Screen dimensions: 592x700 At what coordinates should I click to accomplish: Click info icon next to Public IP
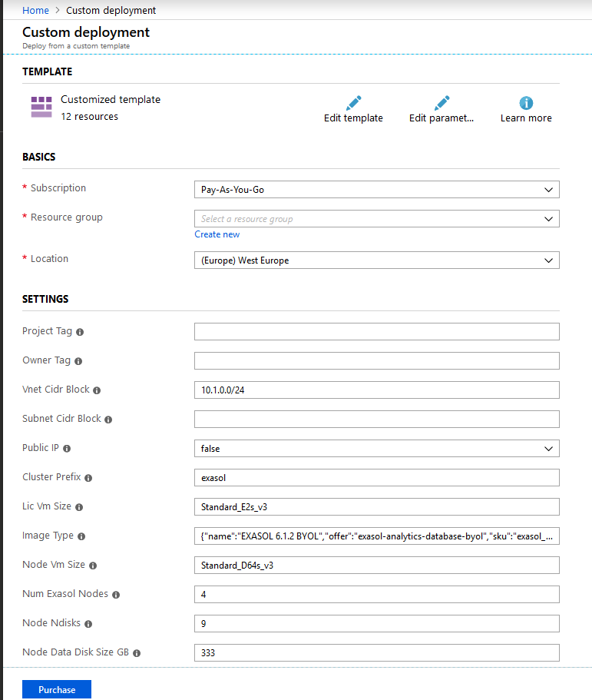tap(67, 449)
